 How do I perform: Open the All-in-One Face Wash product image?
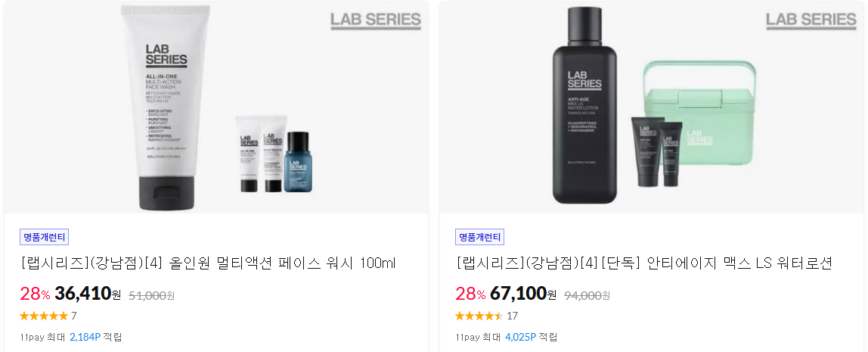[x=216, y=107]
